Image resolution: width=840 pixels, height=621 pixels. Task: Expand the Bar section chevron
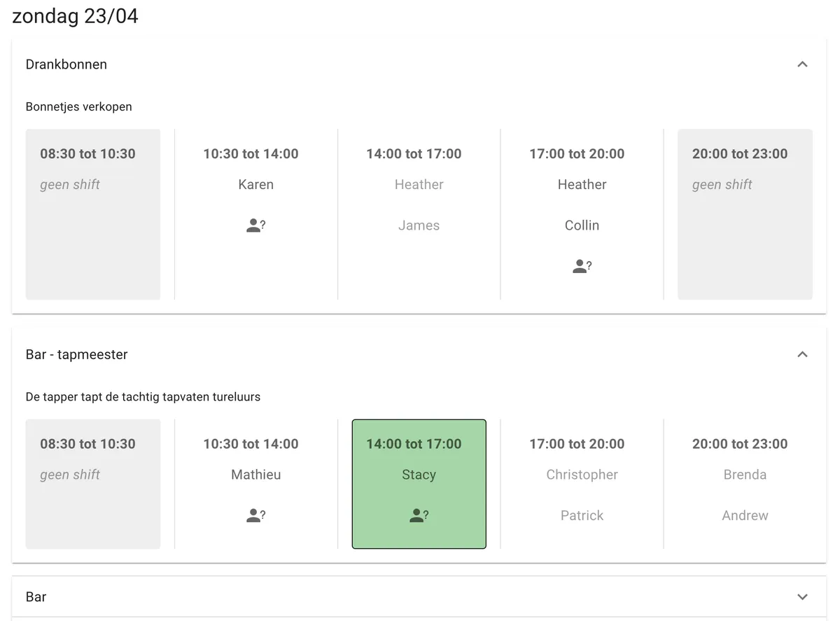point(802,597)
